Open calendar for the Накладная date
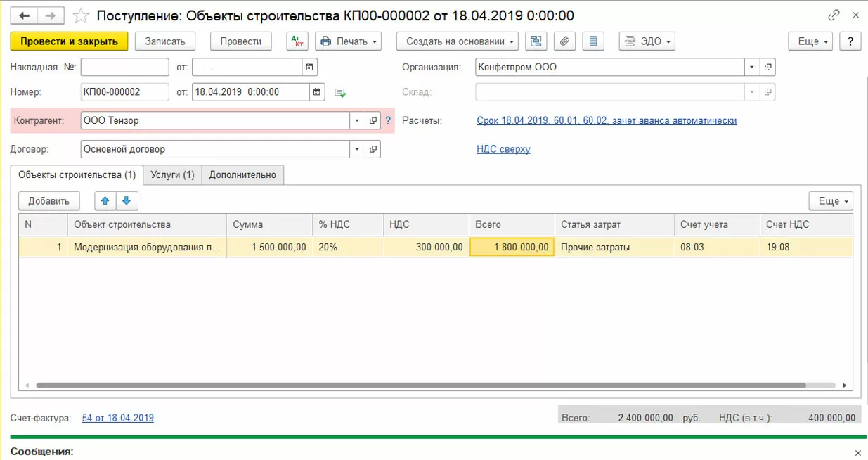The image size is (868, 460). (310, 67)
